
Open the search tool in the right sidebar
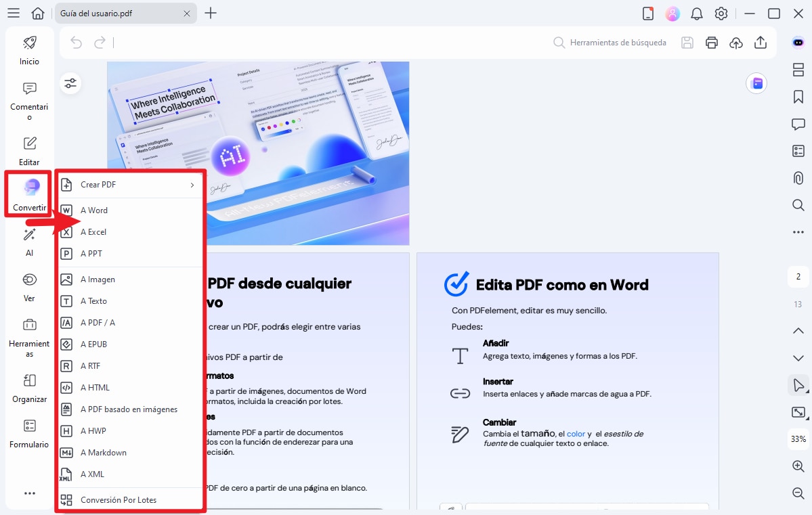pos(798,205)
